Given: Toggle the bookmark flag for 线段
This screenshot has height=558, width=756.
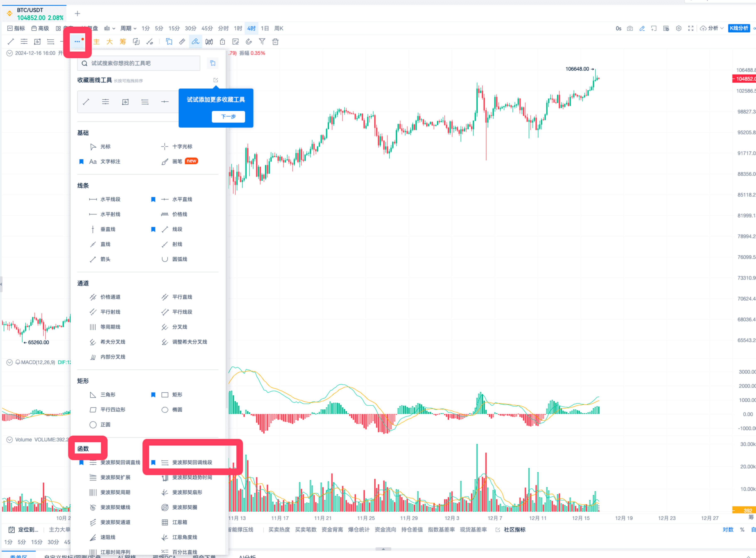Looking at the screenshot, I should point(153,229).
